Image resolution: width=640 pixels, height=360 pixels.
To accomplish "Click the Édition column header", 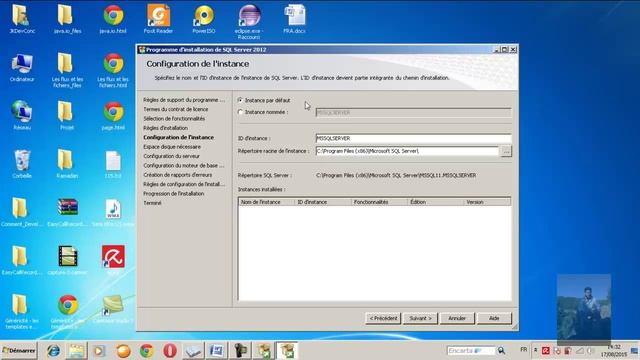I will pos(436,202).
